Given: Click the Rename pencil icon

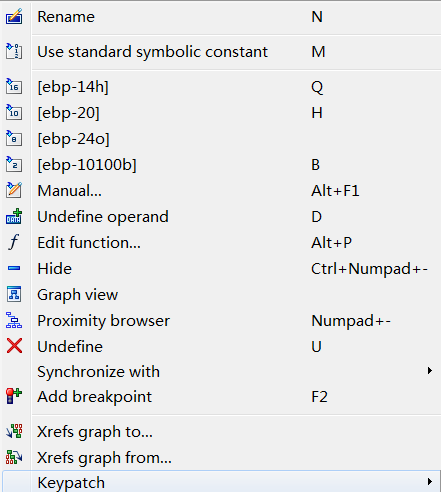Looking at the screenshot, I should pos(14,17).
